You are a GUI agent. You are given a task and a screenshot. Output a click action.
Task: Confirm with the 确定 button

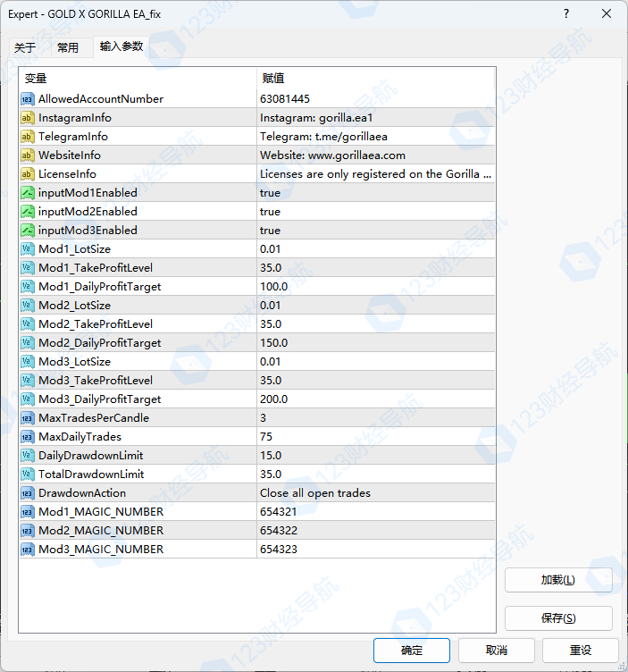click(x=412, y=651)
